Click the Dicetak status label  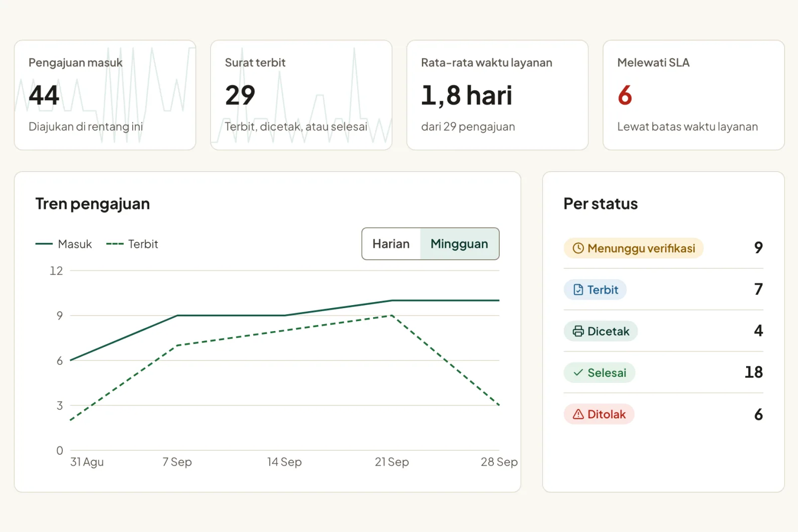pos(600,331)
